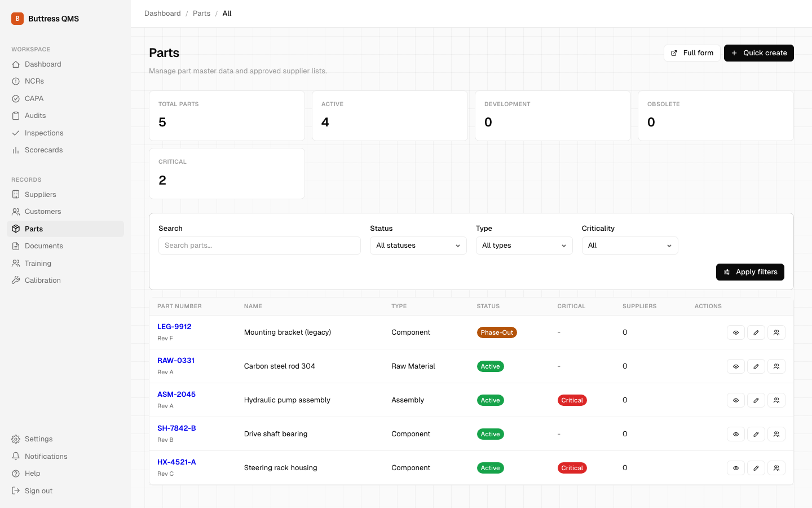Sign out of the application

coord(65,491)
